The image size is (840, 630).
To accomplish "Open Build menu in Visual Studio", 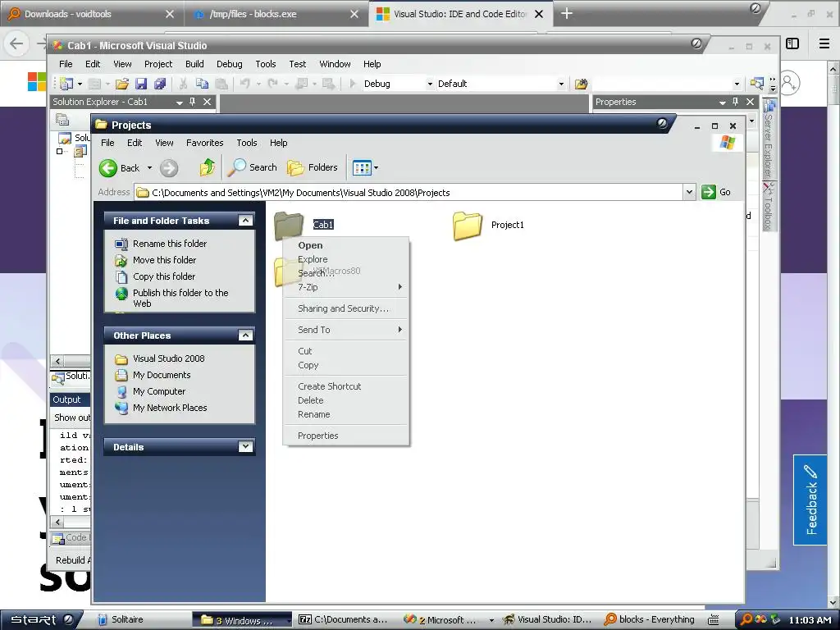I will tap(194, 64).
